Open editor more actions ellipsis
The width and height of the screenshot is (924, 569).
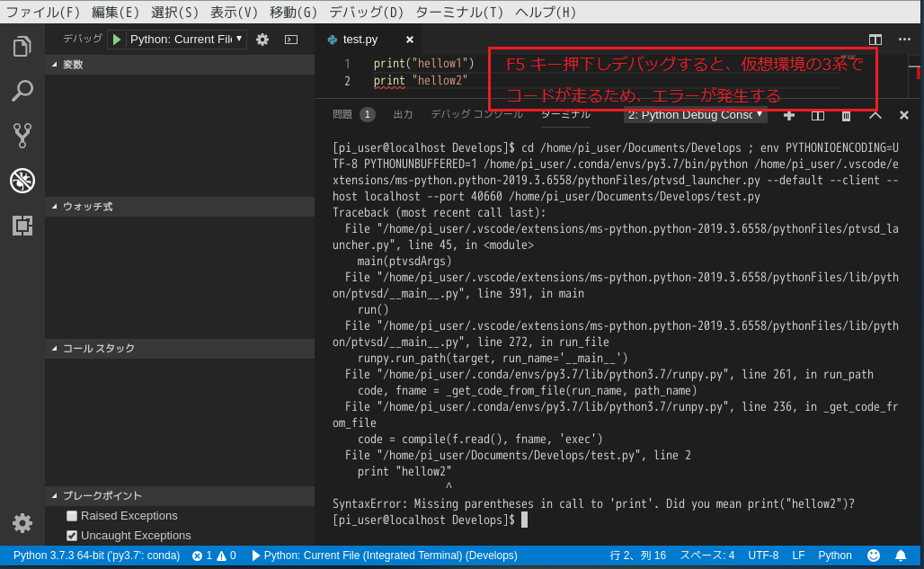tap(904, 40)
